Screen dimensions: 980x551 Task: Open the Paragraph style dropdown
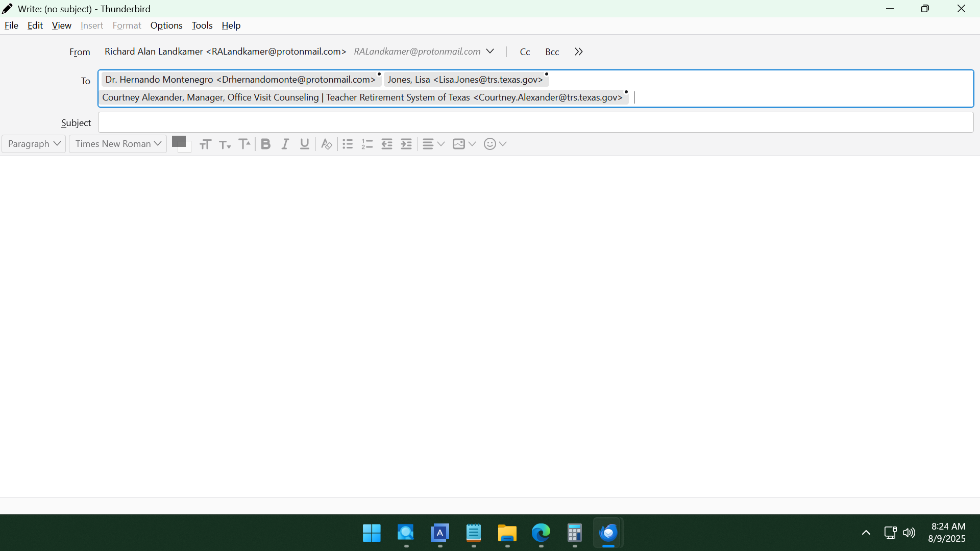click(x=34, y=144)
